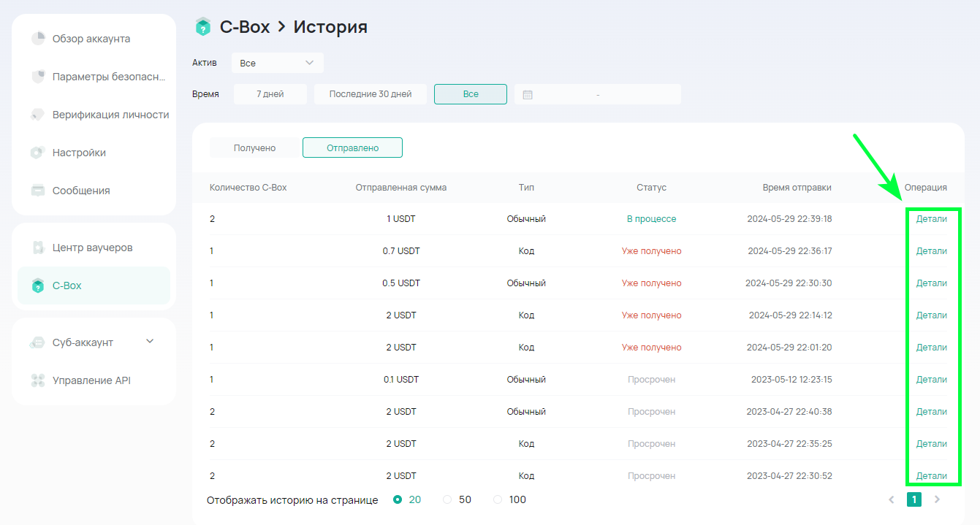Open Центр ваучеров menu item

coord(94,248)
